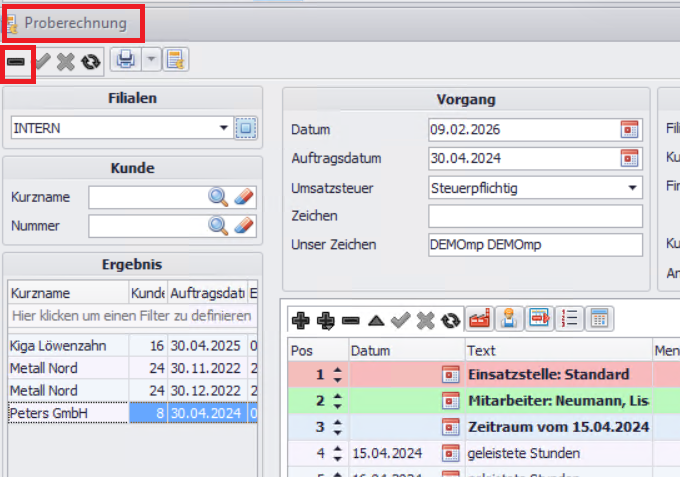Click magnifier search icon next to Kurzname
Viewport: 680px width, 477px height.
click(217, 197)
